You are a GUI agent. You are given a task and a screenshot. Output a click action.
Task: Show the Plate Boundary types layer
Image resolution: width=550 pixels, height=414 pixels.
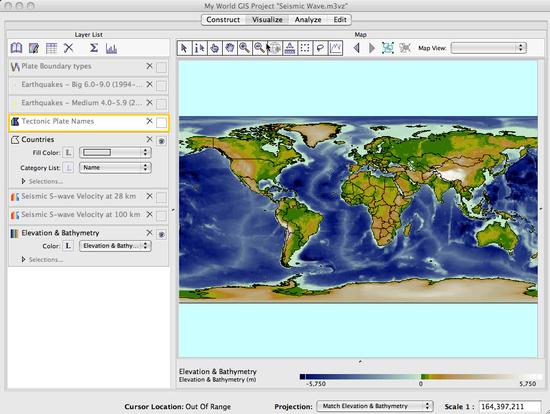point(161,67)
